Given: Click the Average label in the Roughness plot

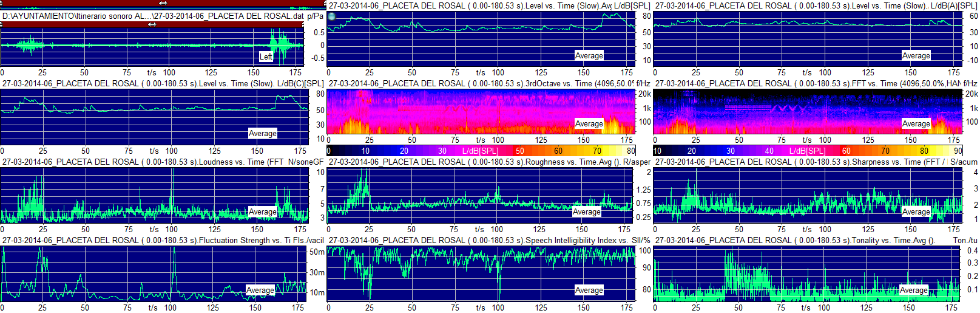Looking at the screenshot, I should click(586, 212).
